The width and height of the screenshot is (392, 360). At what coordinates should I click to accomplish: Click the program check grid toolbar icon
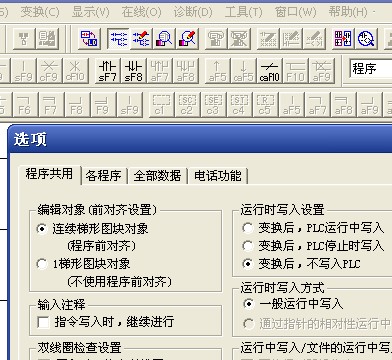point(343,39)
